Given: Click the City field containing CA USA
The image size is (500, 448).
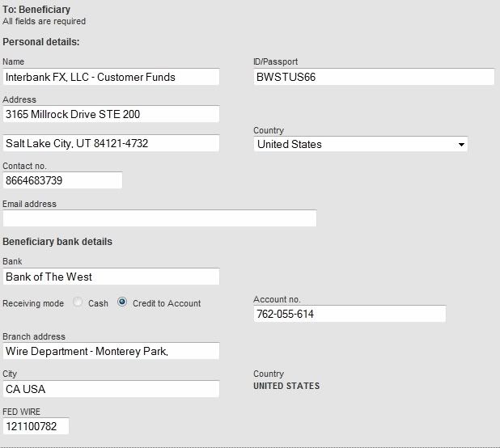Looking at the screenshot, I should tap(111, 389).
